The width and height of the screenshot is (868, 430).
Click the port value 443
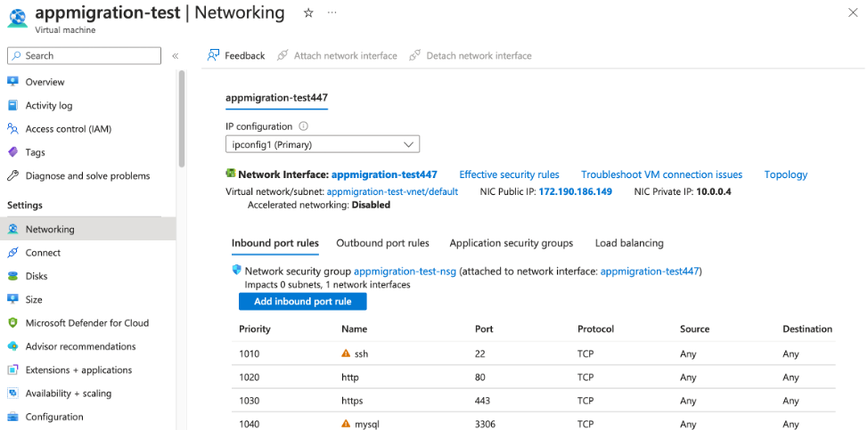483,401
